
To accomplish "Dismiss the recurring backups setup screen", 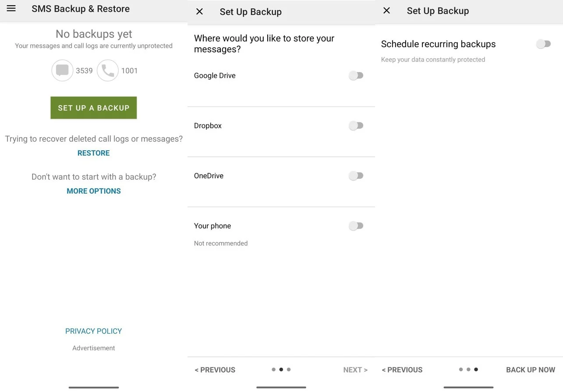I will 386,11.
